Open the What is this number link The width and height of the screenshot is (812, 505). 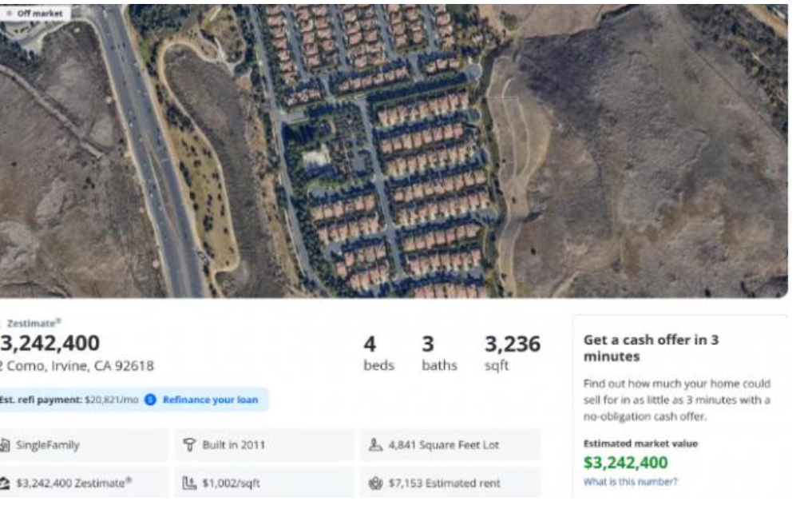pos(631,482)
